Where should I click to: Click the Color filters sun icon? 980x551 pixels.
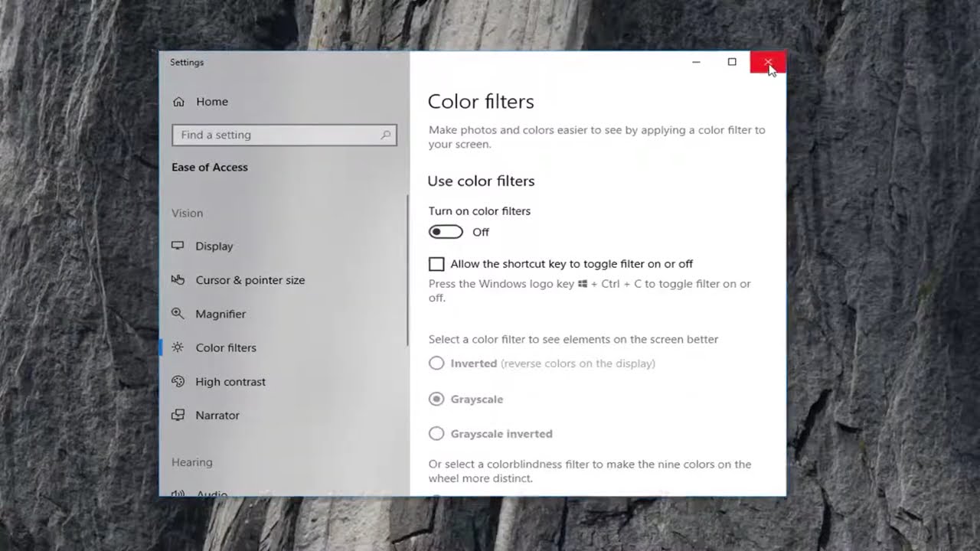pyautogui.click(x=178, y=347)
